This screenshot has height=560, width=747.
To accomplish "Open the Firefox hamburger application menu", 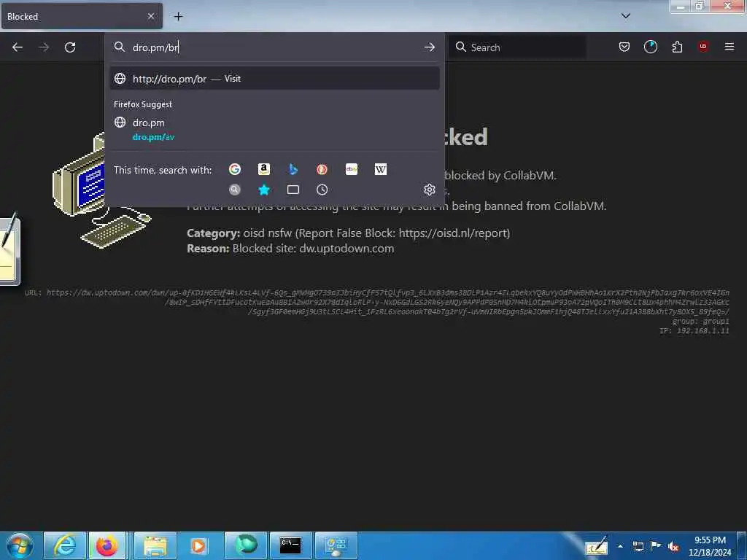I will [x=729, y=47].
